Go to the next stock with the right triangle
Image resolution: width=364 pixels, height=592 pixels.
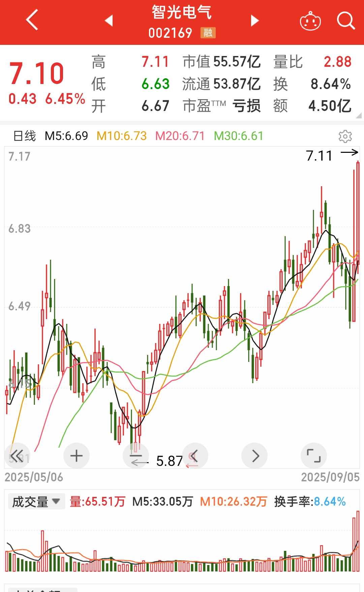[x=255, y=21]
